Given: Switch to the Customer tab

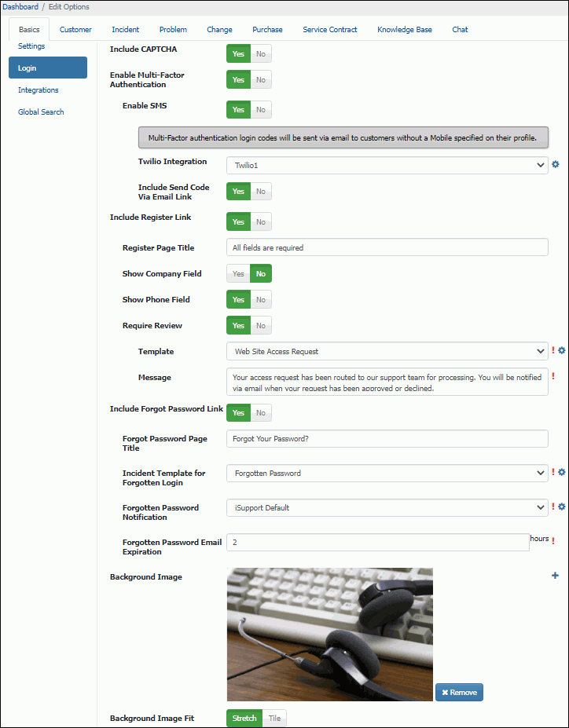Looking at the screenshot, I should coord(75,29).
